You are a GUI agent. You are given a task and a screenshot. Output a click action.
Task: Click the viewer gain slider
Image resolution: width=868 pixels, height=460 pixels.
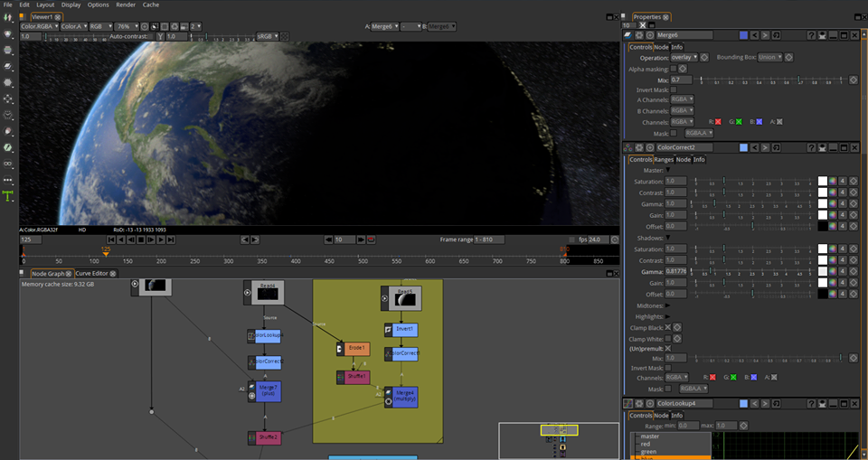coord(76,36)
